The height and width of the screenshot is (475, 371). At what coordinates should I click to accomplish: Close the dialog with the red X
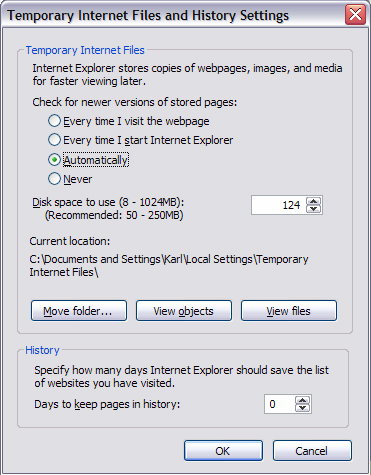pyautogui.click(x=355, y=15)
